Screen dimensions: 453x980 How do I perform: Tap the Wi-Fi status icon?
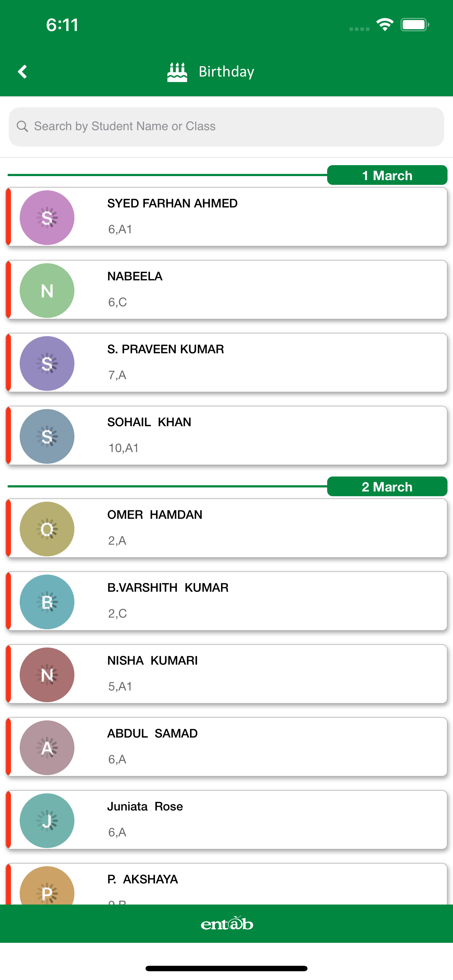click(x=384, y=25)
